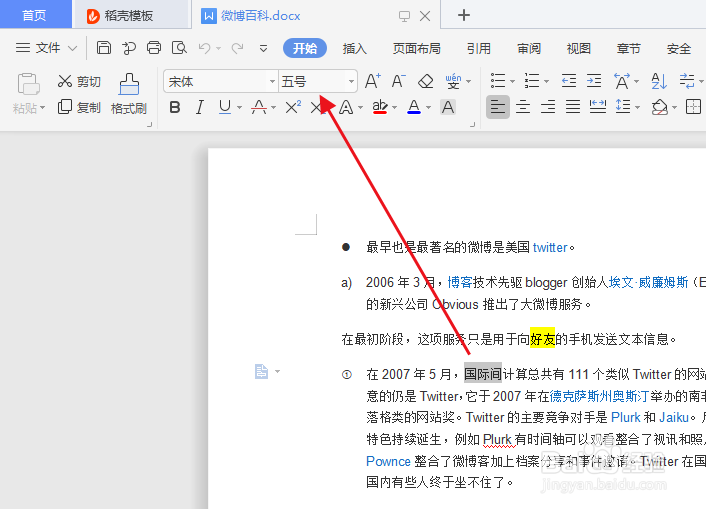Image resolution: width=706 pixels, height=509 pixels.
Task: Click the borders grid icon
Action: coord(693,107)
